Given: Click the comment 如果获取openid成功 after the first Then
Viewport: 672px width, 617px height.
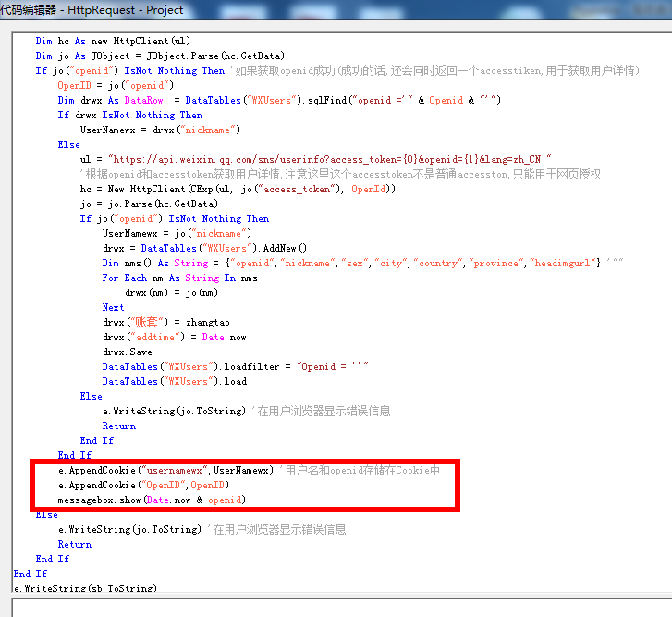Looking at the screenshot, I should click(437, 70).
